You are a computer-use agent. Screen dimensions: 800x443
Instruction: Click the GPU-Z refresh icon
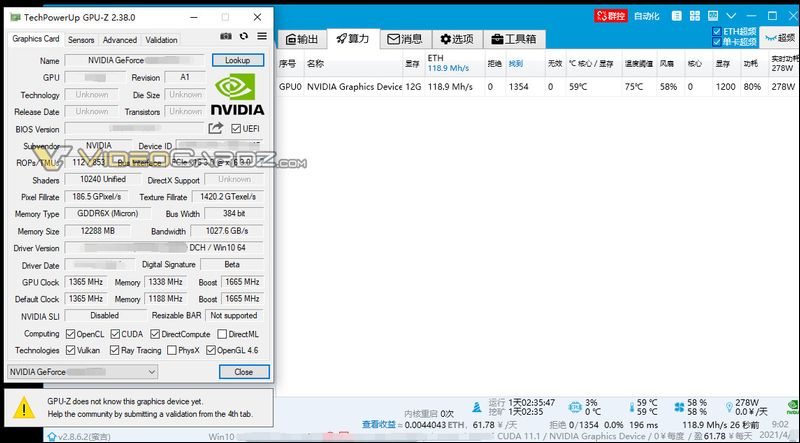[244, 36]
